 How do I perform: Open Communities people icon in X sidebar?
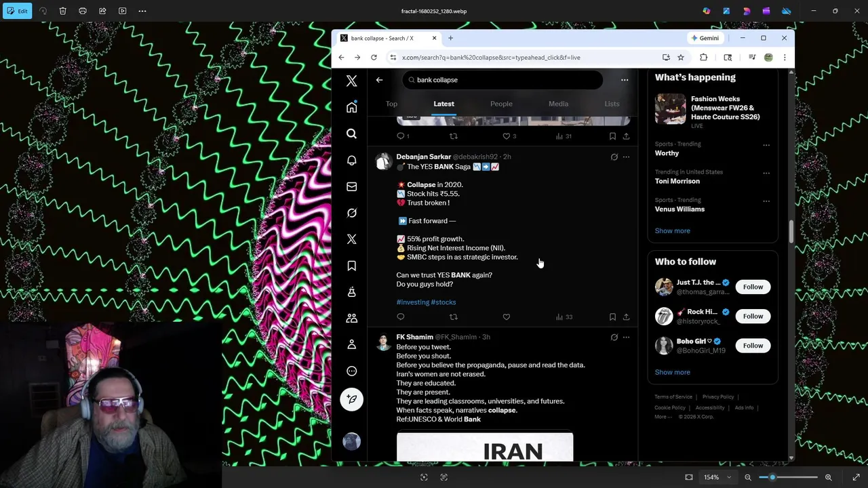[351, 318]
